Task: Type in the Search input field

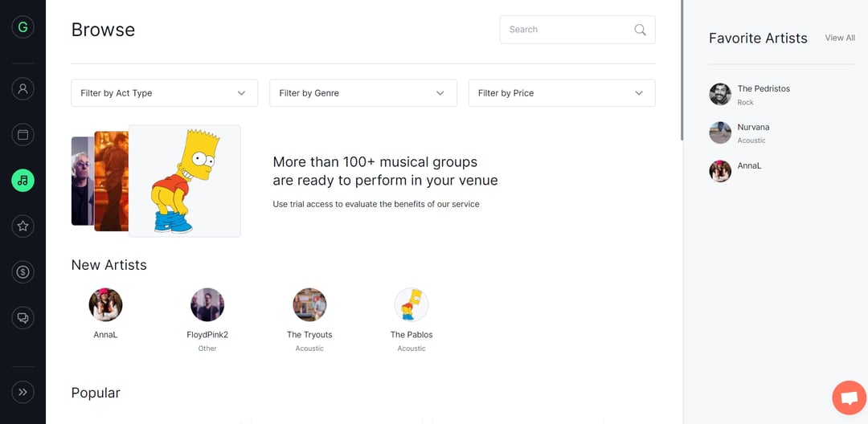Action: point(567,30)
